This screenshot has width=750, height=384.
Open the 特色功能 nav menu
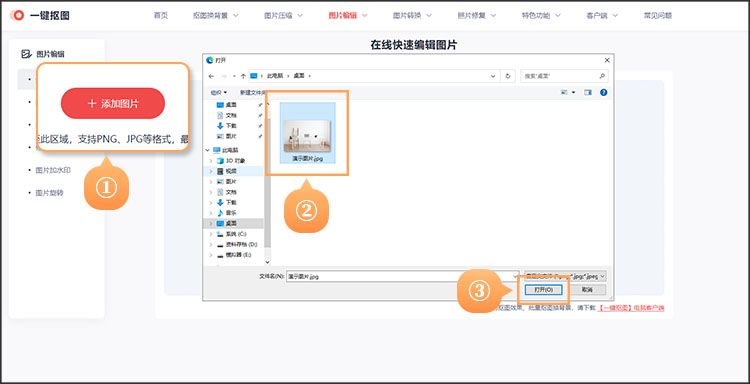pyautogui.click(x=541, y=15)
